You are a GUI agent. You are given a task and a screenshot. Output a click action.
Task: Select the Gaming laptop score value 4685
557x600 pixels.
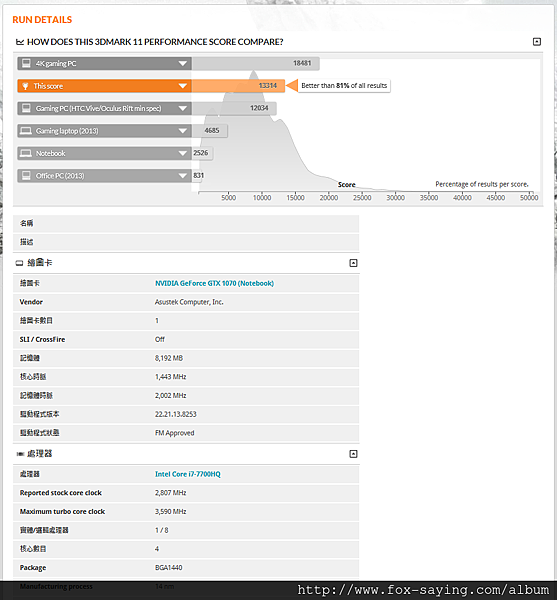pos(212,130)
